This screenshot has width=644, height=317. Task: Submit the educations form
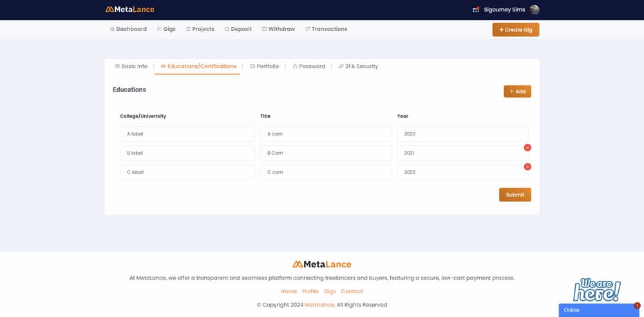[515, 195]
